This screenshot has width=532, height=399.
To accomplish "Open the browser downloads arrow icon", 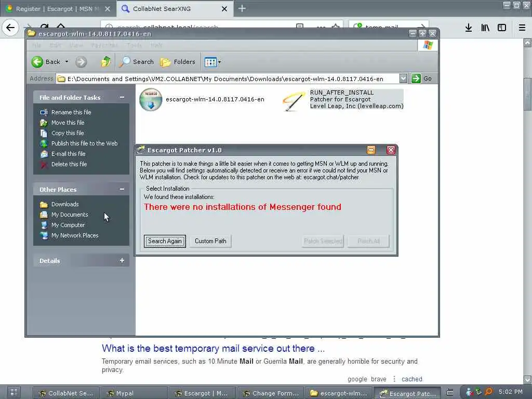I will pyautogui.click(x=469, y=28).
